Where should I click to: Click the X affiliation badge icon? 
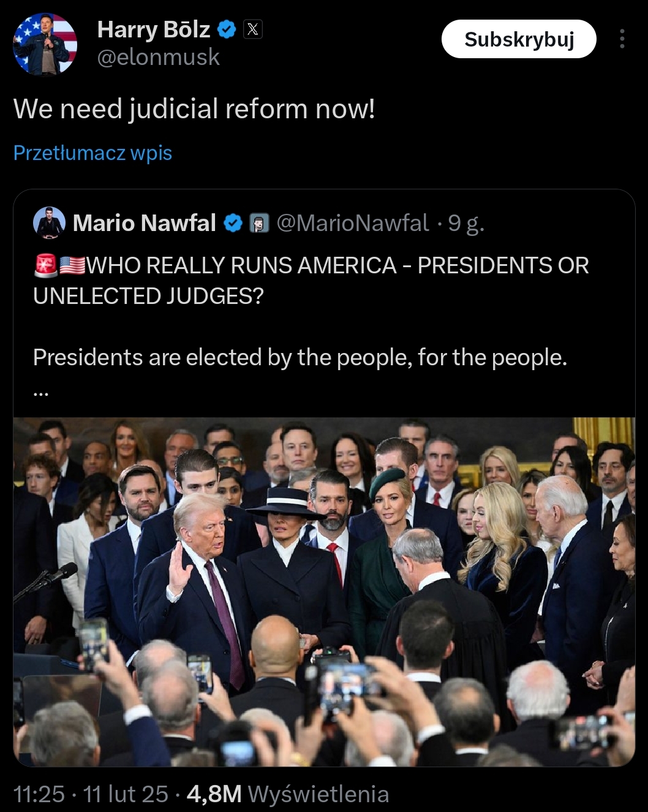coord(253,29)
